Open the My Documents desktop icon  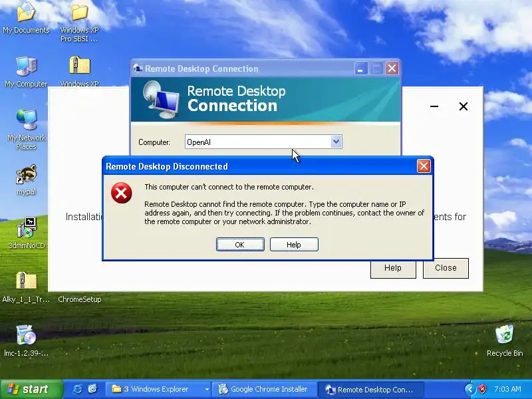(26, 12)
